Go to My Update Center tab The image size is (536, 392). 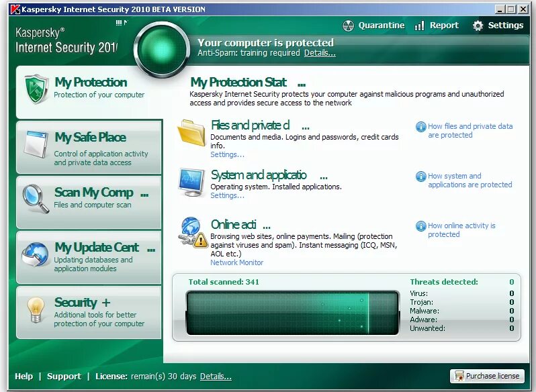(89, 258)
